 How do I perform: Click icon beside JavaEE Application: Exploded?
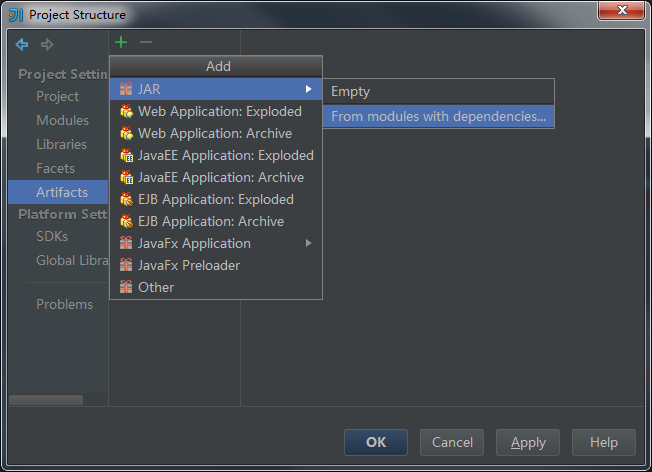pyautogui.click(x=126, y=155)
